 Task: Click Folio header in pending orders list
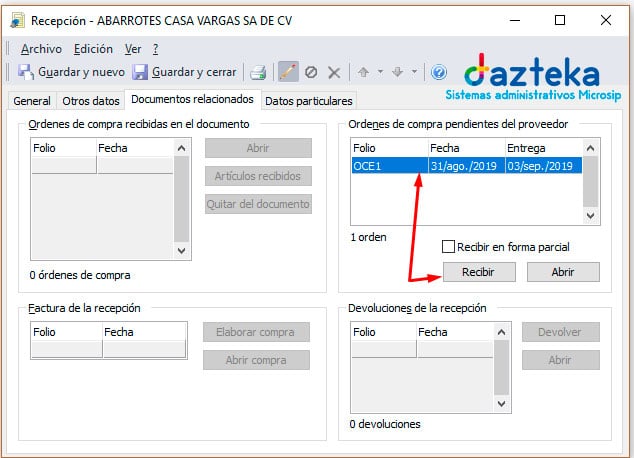click(x=390, y=148)
